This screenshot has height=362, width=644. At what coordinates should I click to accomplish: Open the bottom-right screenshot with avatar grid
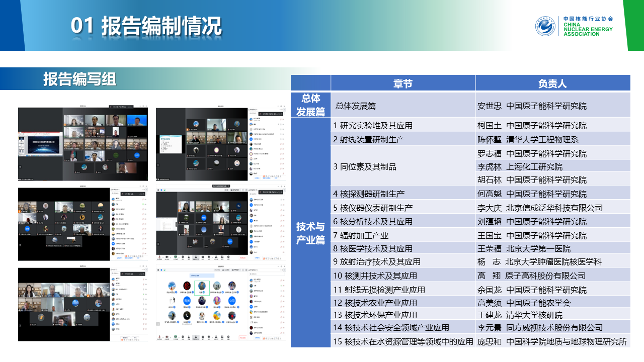[220, 305]
